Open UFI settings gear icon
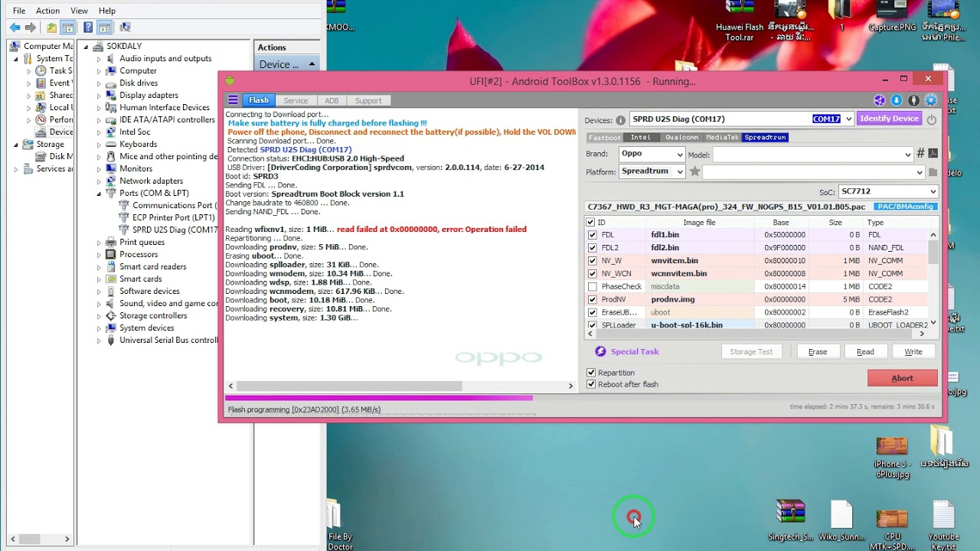Viewport: 980px width, 551px height. coord(931,100)
